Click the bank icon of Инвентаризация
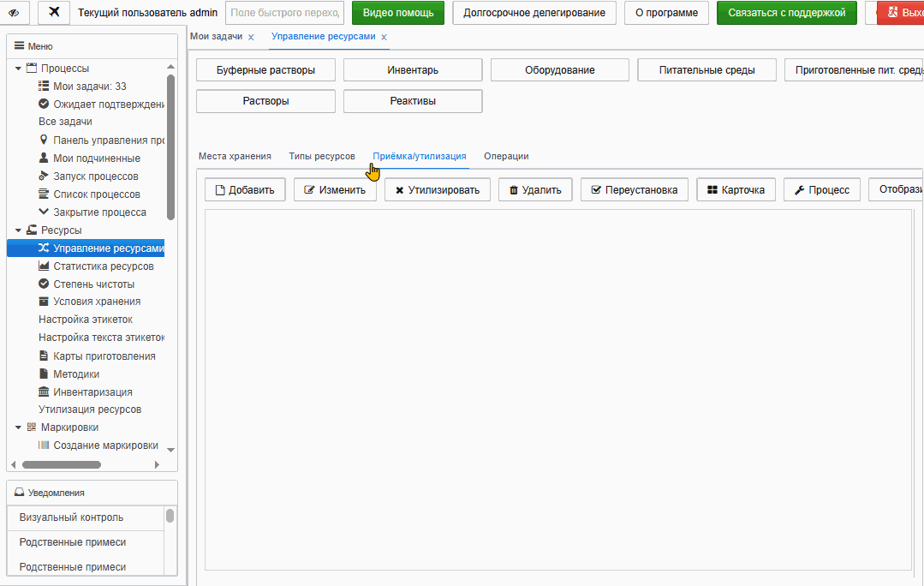This screenshot has height=586, width=924. [x=44, y=392]
